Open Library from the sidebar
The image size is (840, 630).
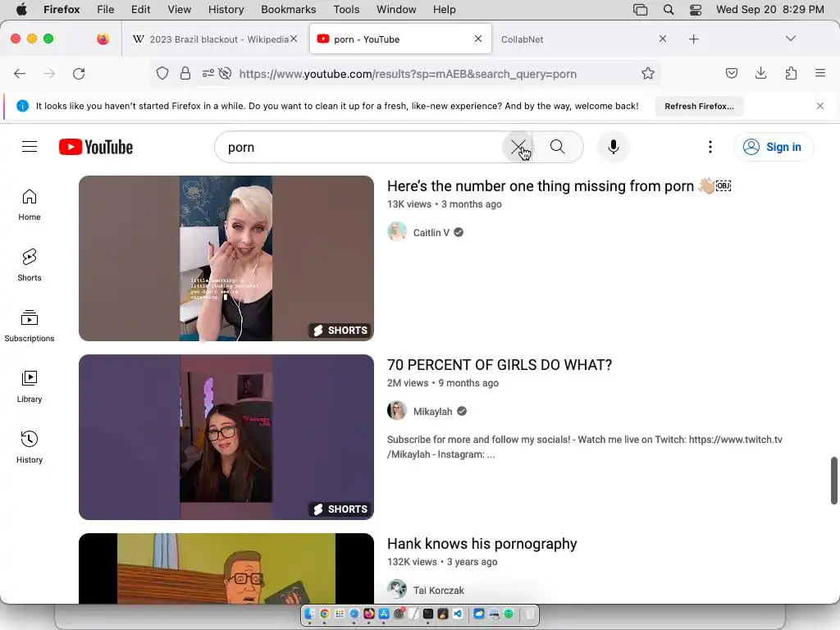point(30,387)
